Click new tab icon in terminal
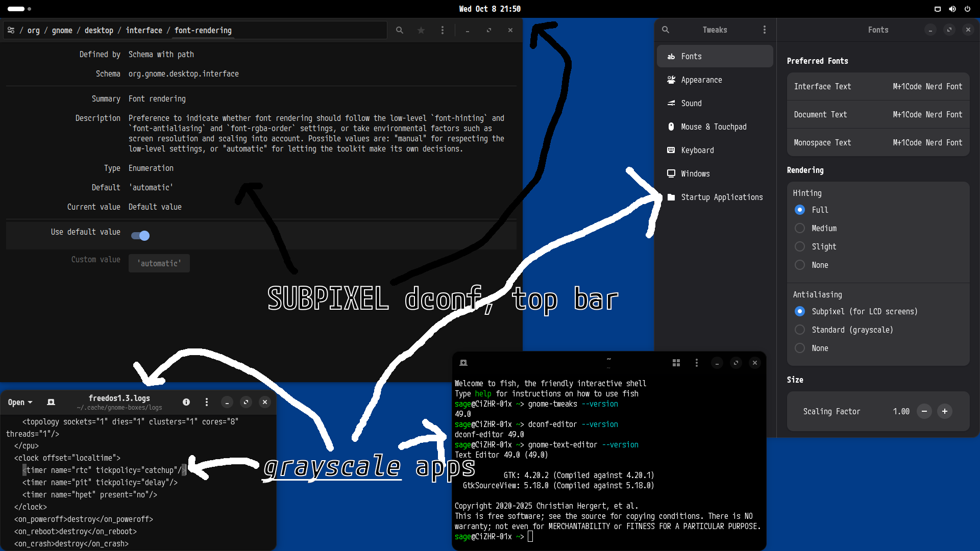The height and width of the screenshot is (551, 980). point(463,363)
